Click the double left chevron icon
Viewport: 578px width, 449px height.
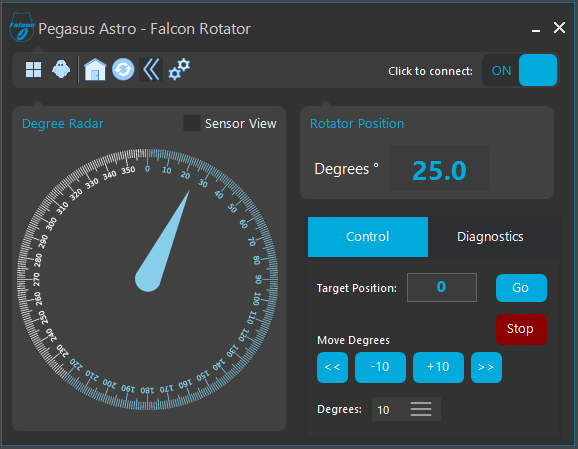tap(151, 69)
